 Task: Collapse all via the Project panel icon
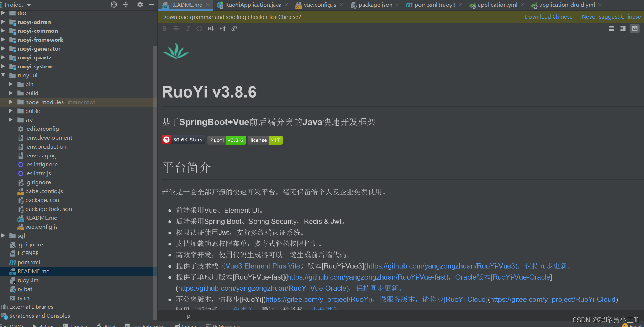tap(126, 5)
